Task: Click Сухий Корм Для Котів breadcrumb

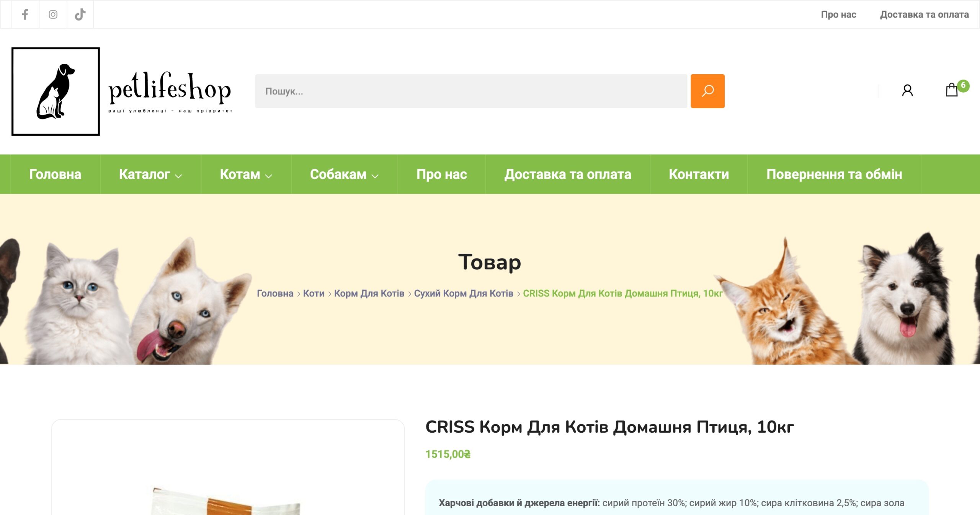Action: (x=464, y=293)
